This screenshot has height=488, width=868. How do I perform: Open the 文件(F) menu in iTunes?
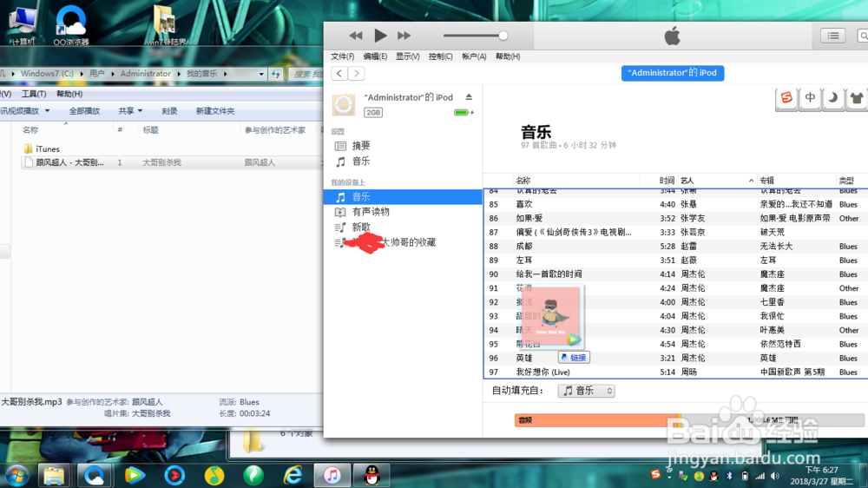tap(343, 56)
